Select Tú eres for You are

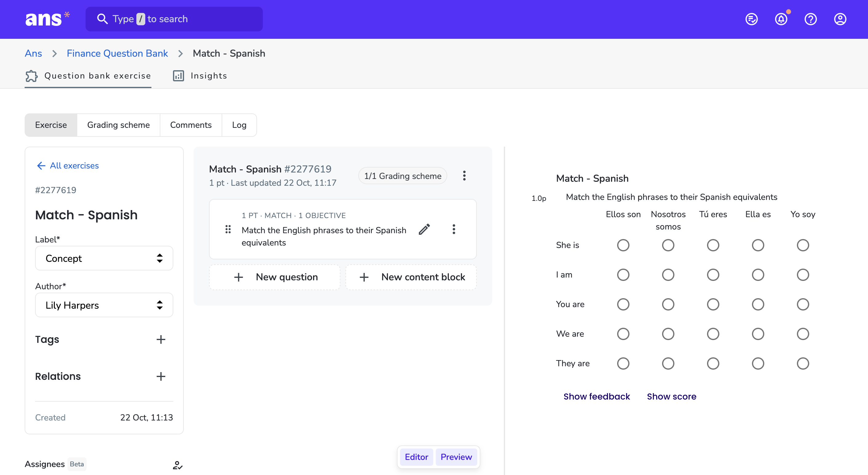(x=713, y=304)
